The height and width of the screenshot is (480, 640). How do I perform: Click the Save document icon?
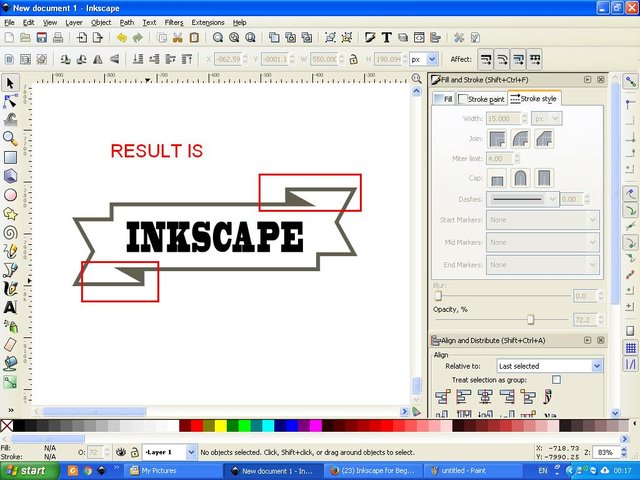coord(41,38)
